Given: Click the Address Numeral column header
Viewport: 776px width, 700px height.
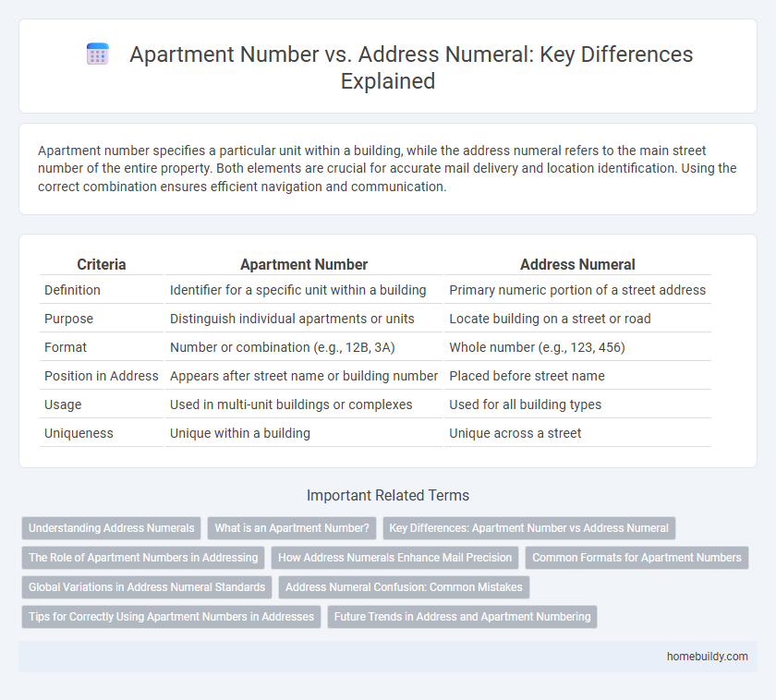Looking at the screenshot, I should coord(577,265).
